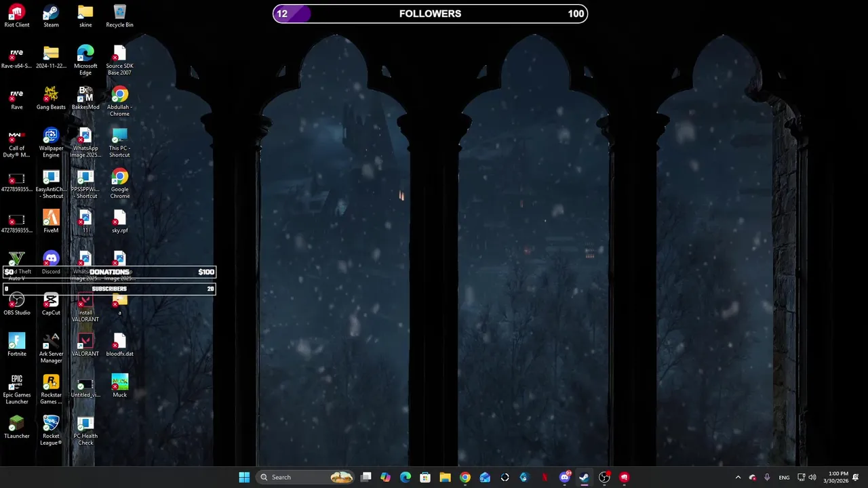868x488 pixels.
Task: Click the microphone tray icon
Action: pyautogui.click(x=767, y=477)
